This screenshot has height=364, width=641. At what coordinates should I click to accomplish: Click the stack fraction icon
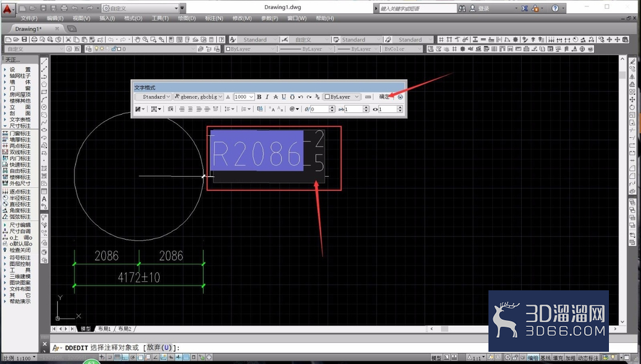317,97
